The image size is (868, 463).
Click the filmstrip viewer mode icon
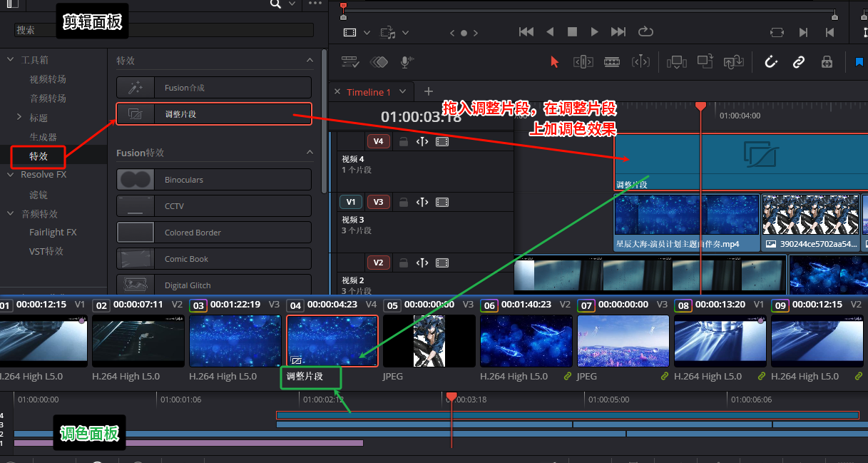[x=349, y=33]
